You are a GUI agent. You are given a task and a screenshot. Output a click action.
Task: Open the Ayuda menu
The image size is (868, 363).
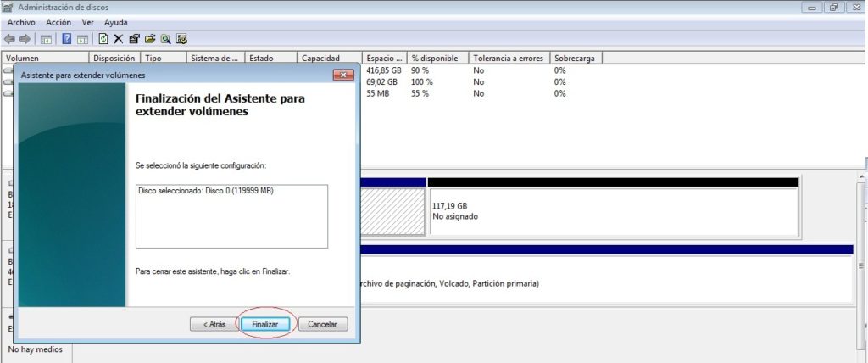coord(115,22)
